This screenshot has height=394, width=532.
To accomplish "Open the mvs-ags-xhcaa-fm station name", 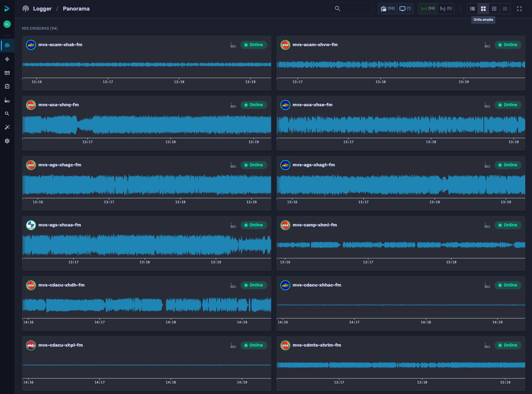I will tap(60, 225).
